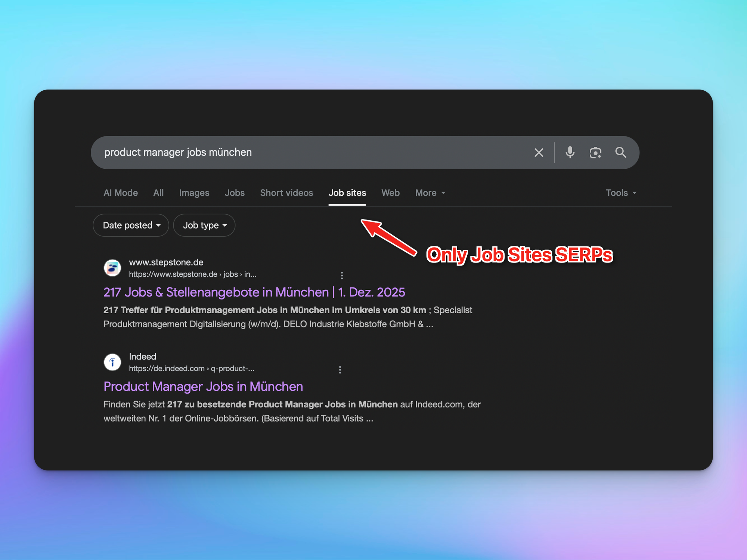Go to the Short videos tab
The image size is (747, 560).
coord(286,193)
